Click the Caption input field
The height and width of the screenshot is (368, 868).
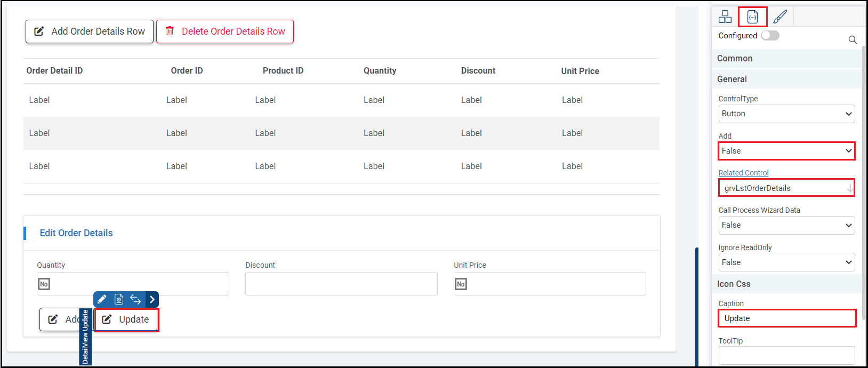[x=786, y=318]
